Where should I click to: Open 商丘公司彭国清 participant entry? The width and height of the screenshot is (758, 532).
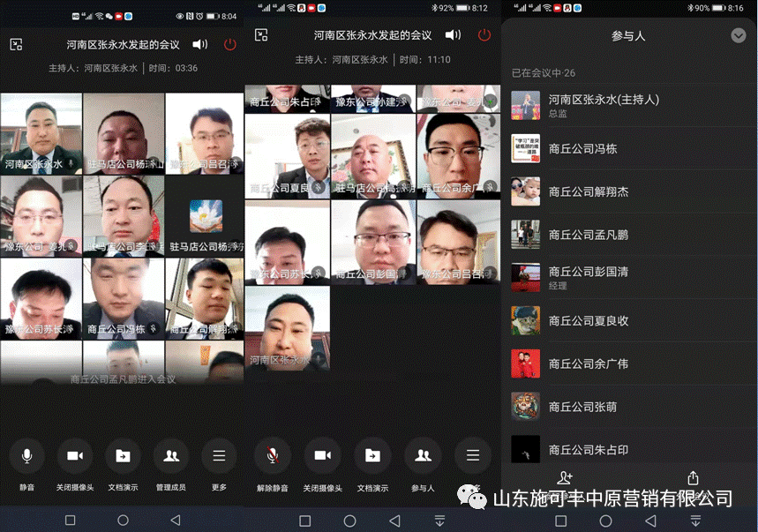pyautogui.click(x=629, y=278)
